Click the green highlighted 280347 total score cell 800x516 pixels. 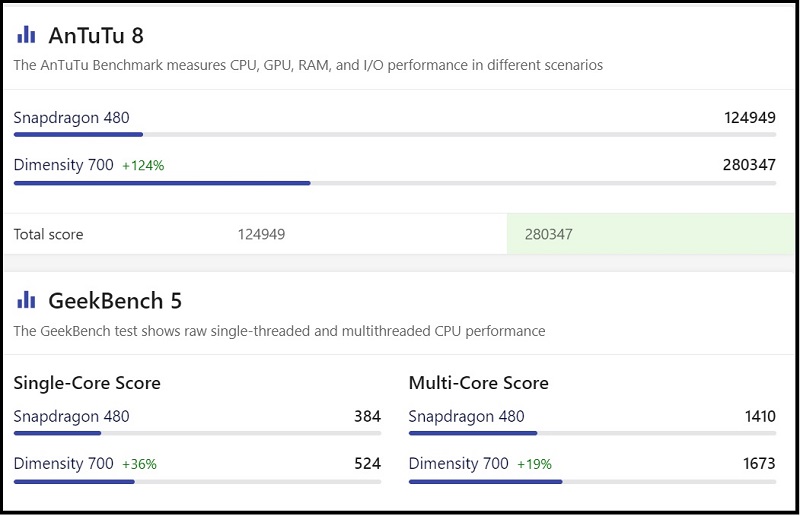point(641,234)
